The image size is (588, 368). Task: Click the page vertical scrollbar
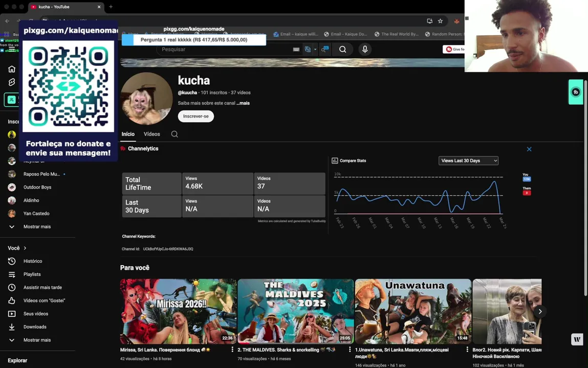click(585, 187)
